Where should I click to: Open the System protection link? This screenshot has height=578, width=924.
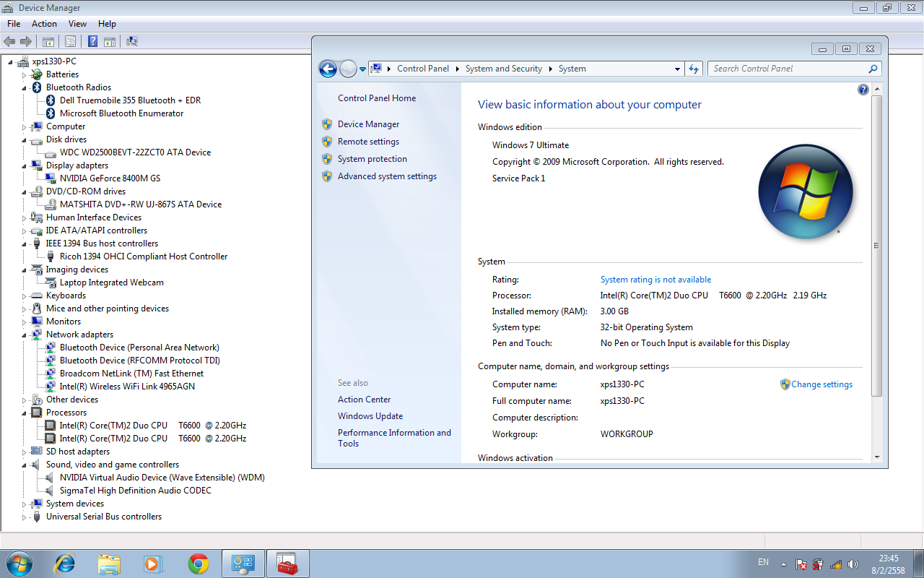point(372,159)
